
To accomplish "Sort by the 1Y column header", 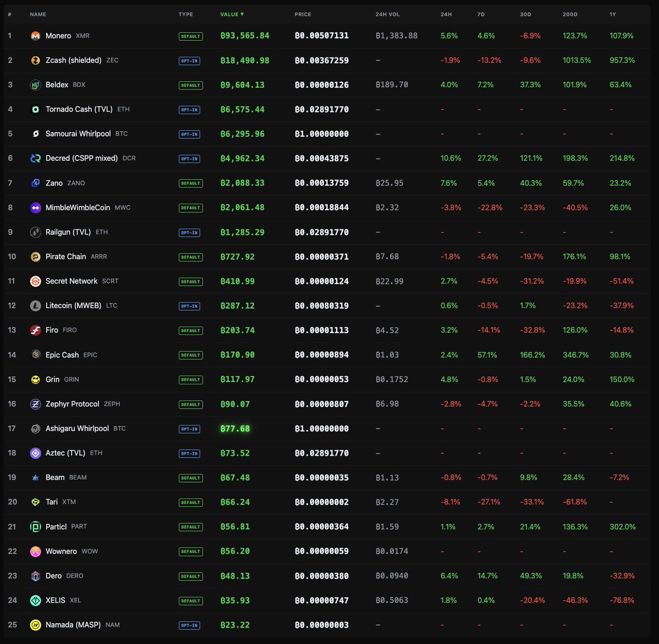I will click(x=613, y=14).
